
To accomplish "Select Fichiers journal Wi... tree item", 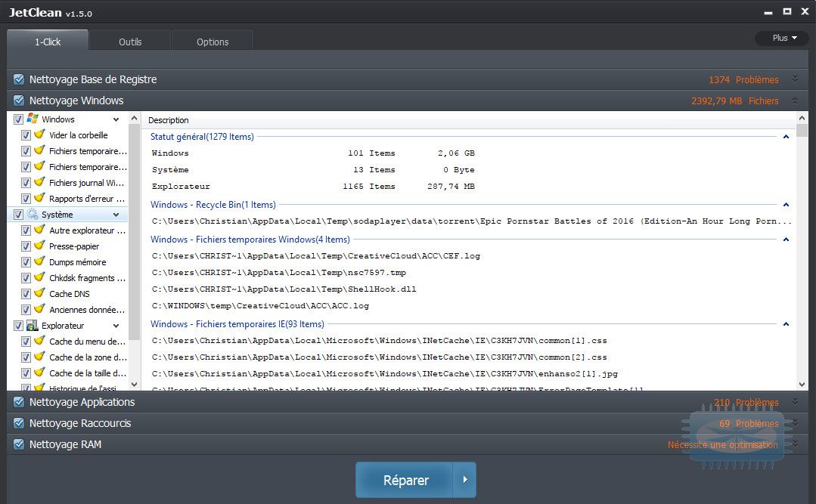I will pos(86,183).
